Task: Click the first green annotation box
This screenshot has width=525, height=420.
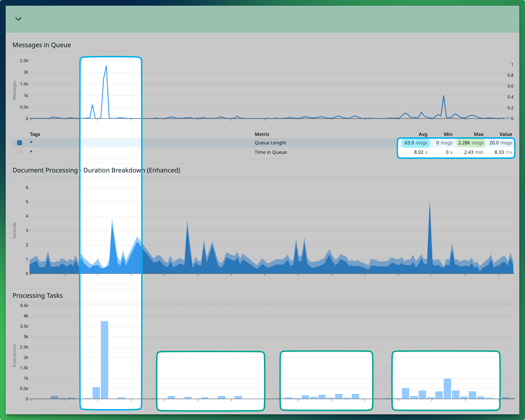Action: pos(211,380)
